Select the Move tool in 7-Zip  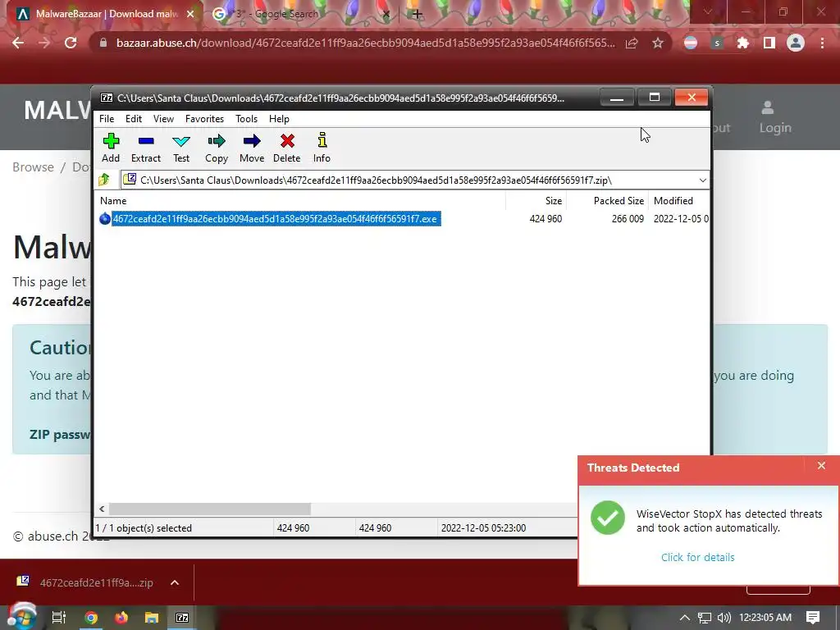(252, 148)
